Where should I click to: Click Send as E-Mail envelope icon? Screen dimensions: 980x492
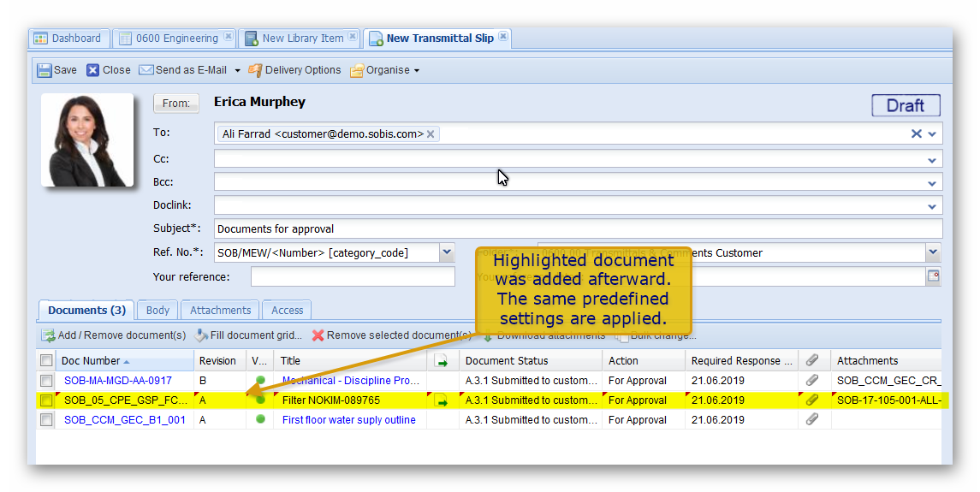point(146,70)
